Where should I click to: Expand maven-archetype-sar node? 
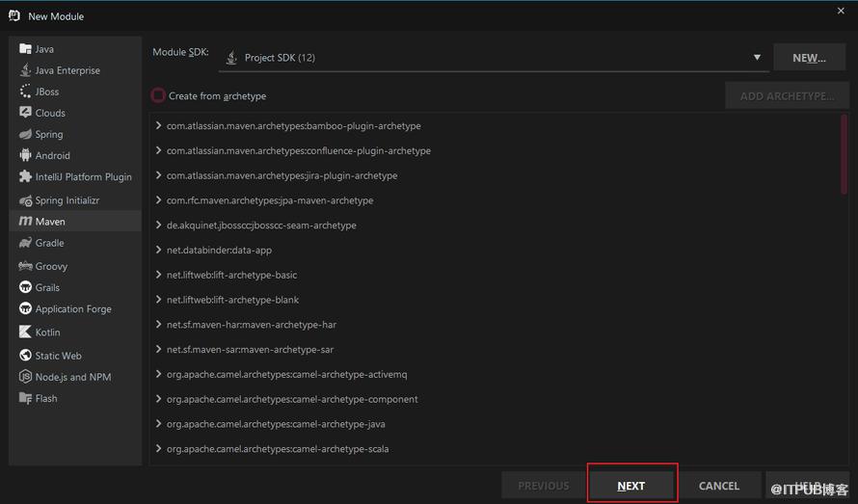[x=158, y=349]
